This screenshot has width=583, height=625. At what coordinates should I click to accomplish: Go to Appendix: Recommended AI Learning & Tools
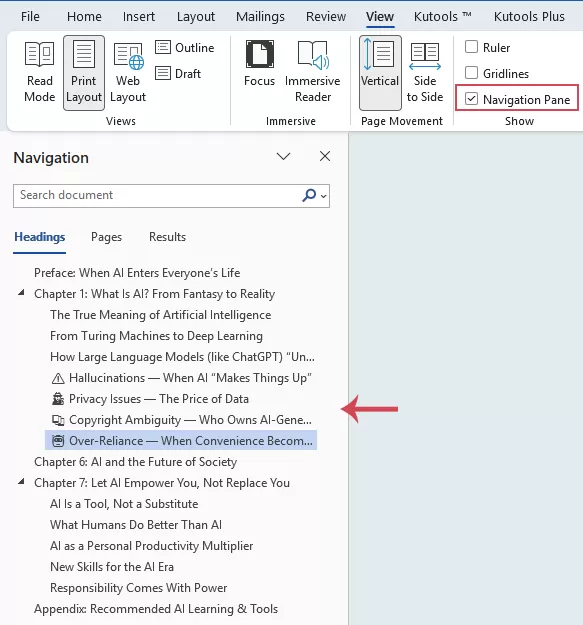coord(156,609)
